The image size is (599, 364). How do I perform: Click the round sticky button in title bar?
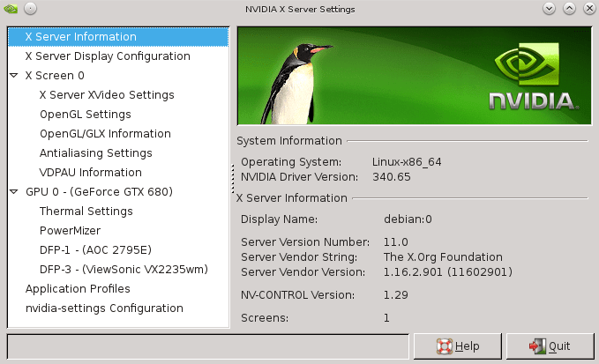pyautogui.click(x=31, y=9)
